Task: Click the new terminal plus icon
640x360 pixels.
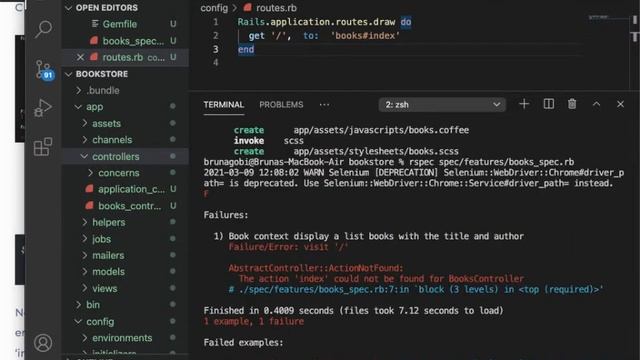Action: [x=524, y=104]
